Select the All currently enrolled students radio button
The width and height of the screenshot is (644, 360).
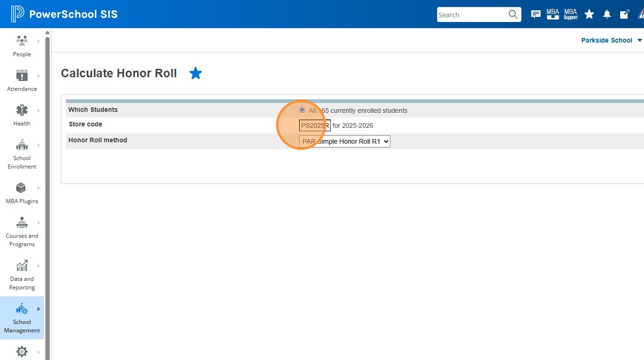[x=302, y=110]
